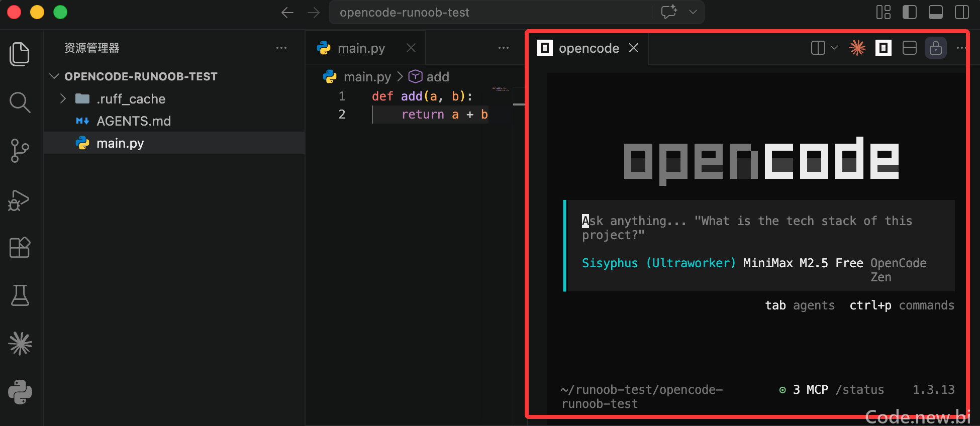
Task: Go forward with the right arrow
Action: (314, 13)
